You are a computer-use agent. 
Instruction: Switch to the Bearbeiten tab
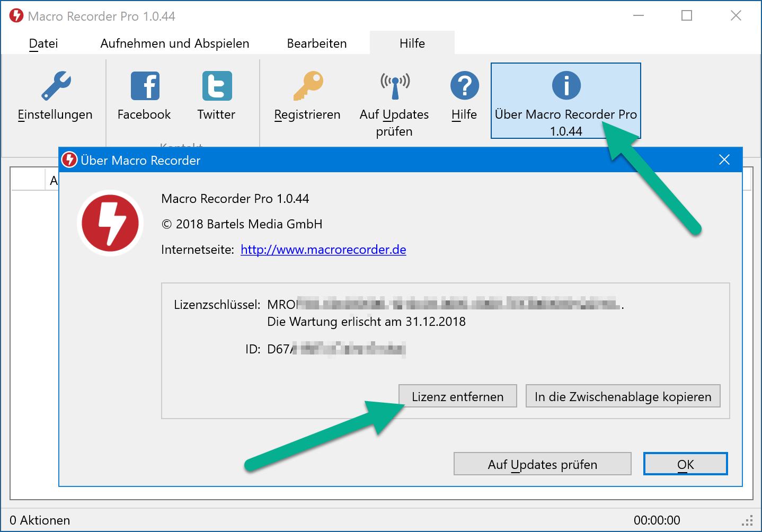(317, 43)
